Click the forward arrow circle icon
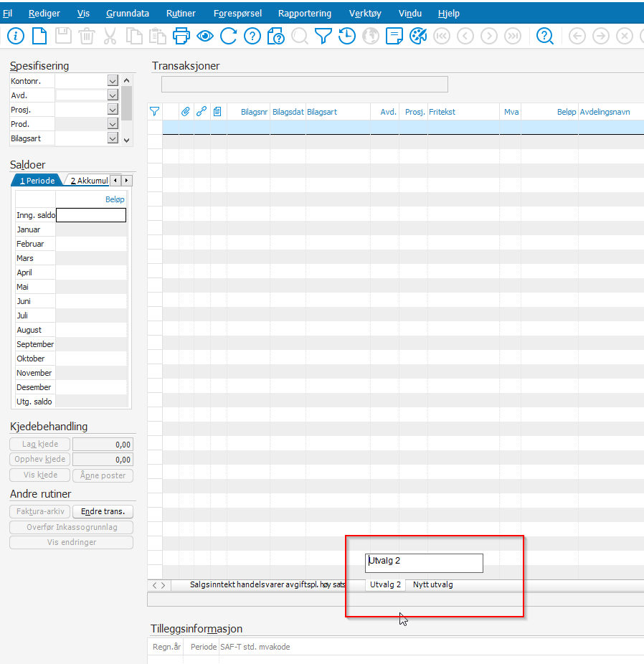This screenshot has width=644, height=664. [x=601, y=36]
